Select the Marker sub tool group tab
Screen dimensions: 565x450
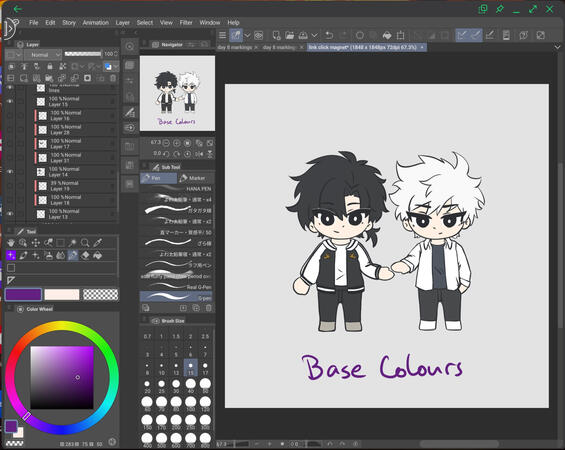[196, 178]
